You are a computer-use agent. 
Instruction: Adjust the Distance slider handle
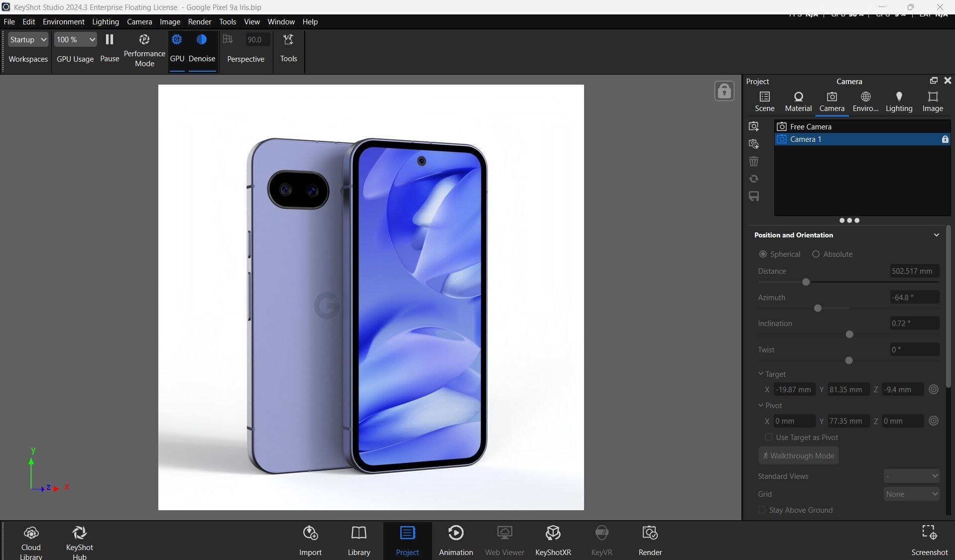pos(806,282)
